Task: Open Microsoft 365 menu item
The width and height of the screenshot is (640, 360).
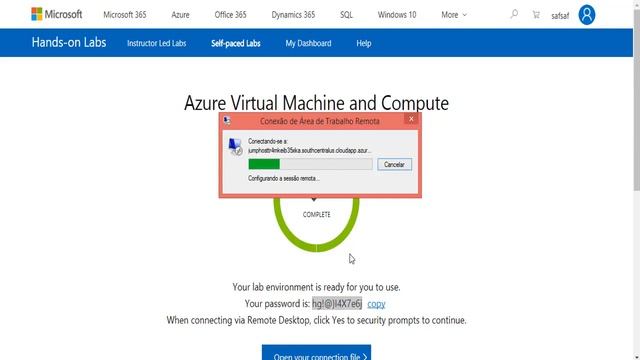Action: coord(124,15)
